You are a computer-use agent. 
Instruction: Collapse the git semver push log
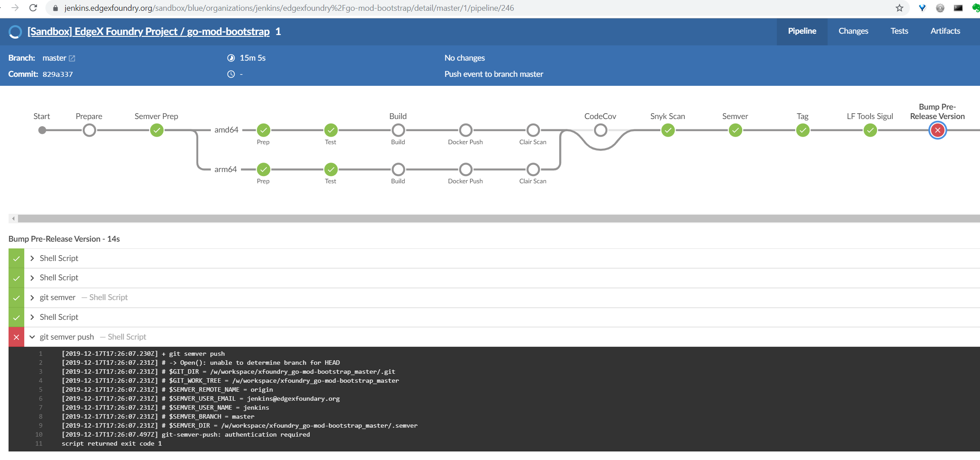[31, 336]
